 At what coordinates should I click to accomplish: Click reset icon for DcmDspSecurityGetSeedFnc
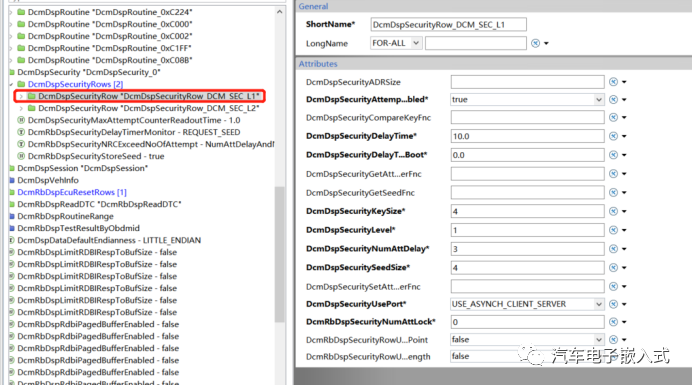[613, 192]
